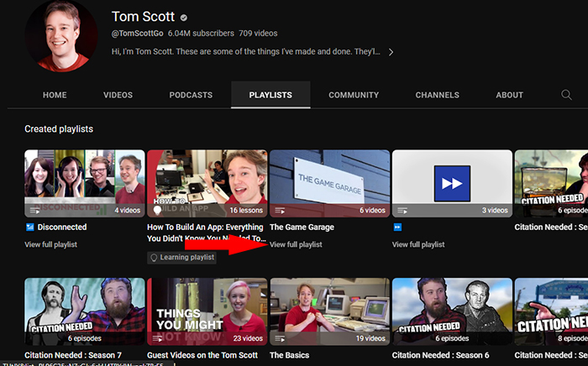
Task: Select the PLAYLISTS tab
Action: click(x=270, y=95)
